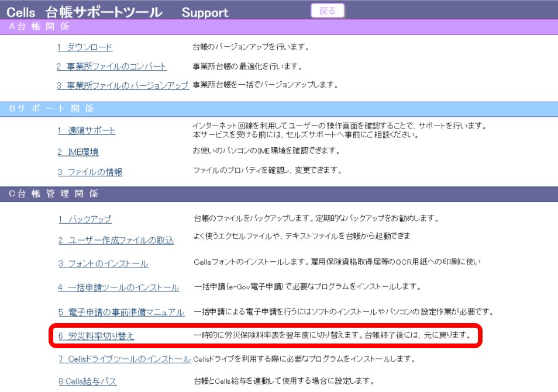Click the Bサポート関係 section header

pyautogui.click(x=279, y=109)
